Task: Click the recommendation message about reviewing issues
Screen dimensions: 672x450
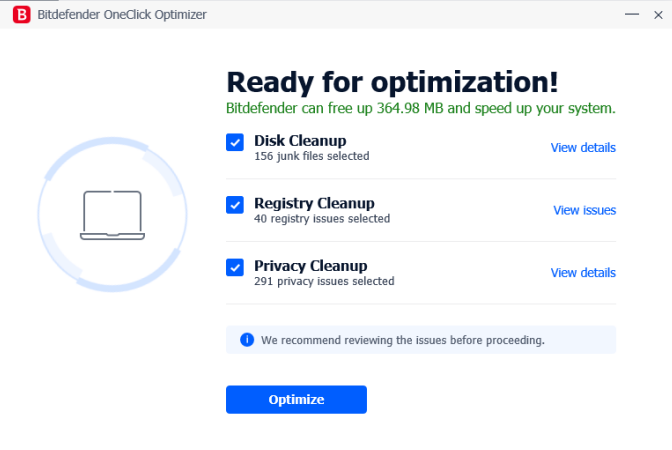Action: coord(403,340)
